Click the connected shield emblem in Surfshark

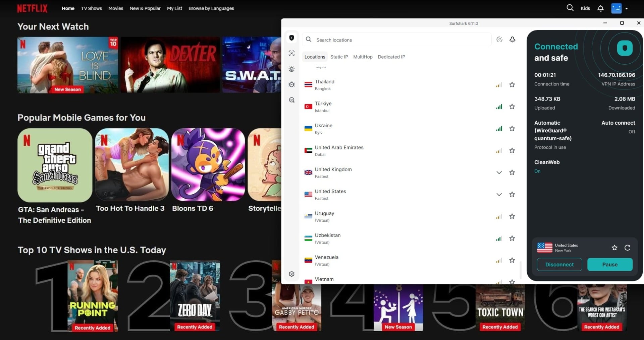[625, 48]
